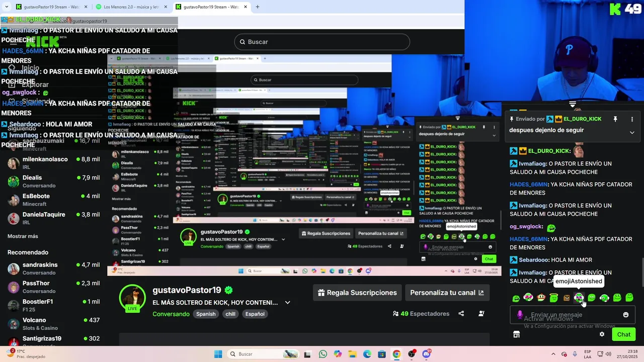Open Diealis channel in sidebar
The width and height of the screenshot is (644, 362).
tap(53, 182)
